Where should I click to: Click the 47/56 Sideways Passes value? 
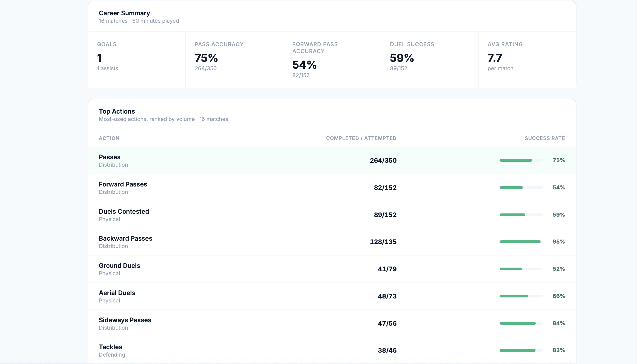(387, 324)
